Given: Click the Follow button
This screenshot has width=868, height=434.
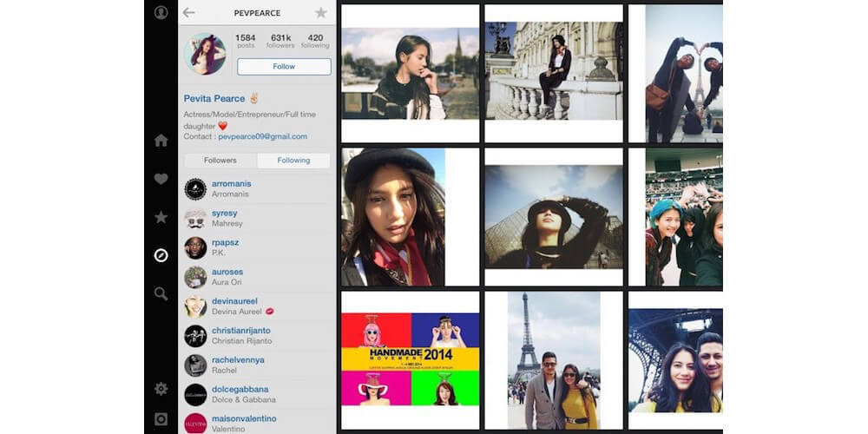Looking at the screenshot, I should pos(284,67).
